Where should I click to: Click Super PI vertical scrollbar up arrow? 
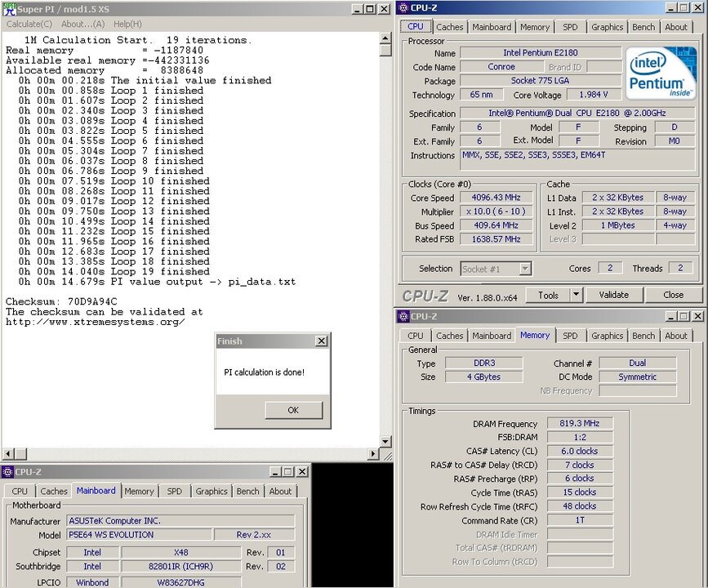pyautogui.click(x=385, y=38)
